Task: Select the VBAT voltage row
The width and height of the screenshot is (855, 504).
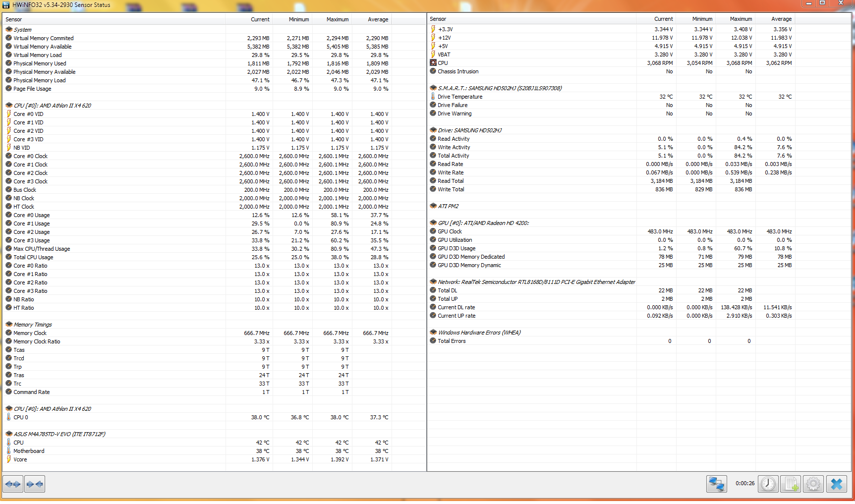Action: point(639,55)
